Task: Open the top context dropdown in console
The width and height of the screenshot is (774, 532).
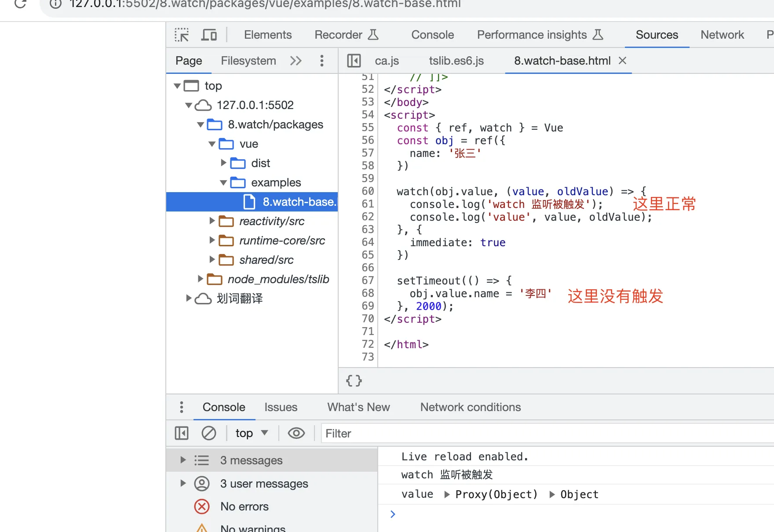Action: click(x=252, y=434)
